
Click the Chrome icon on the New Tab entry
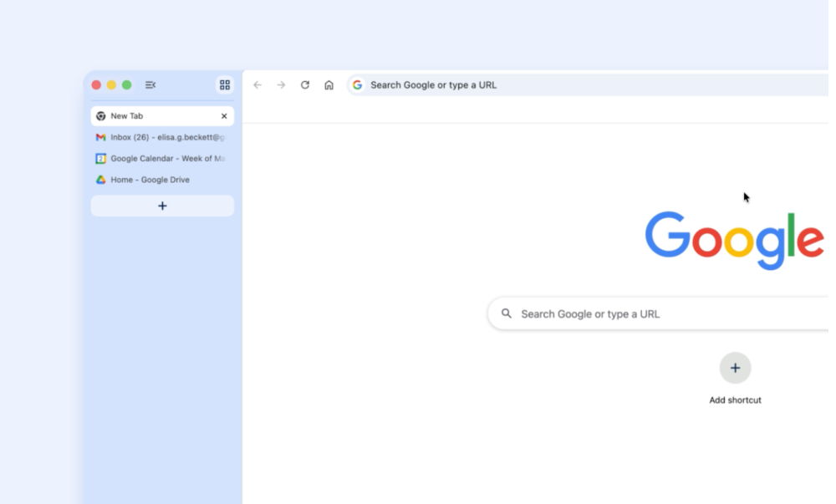tap(100, 115)
